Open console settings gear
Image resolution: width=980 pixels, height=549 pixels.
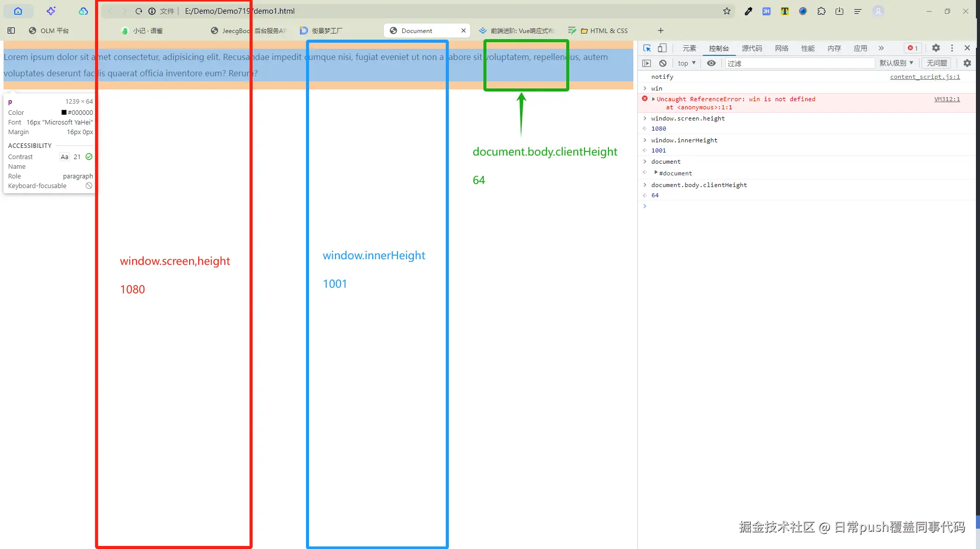pos(967,63)
